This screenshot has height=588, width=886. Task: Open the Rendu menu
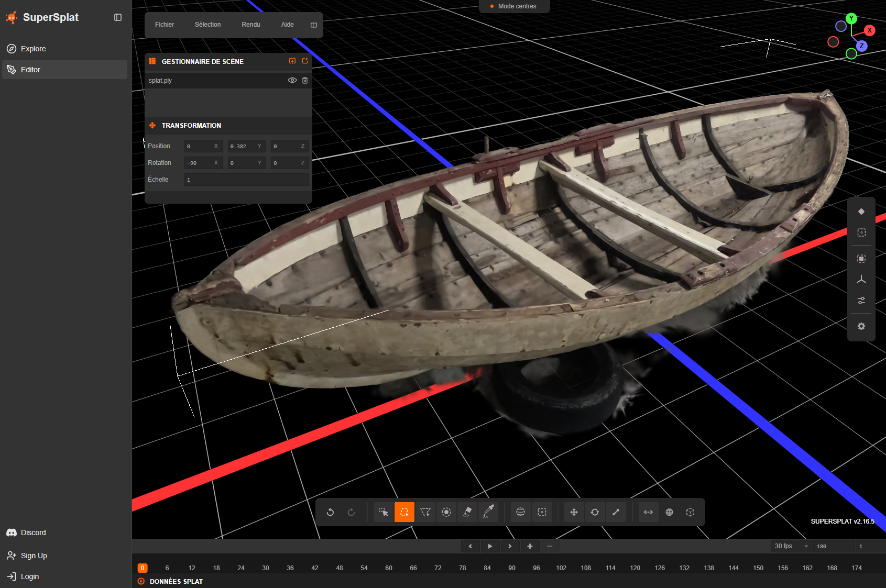pyautogui.click(x=250, y=25)
